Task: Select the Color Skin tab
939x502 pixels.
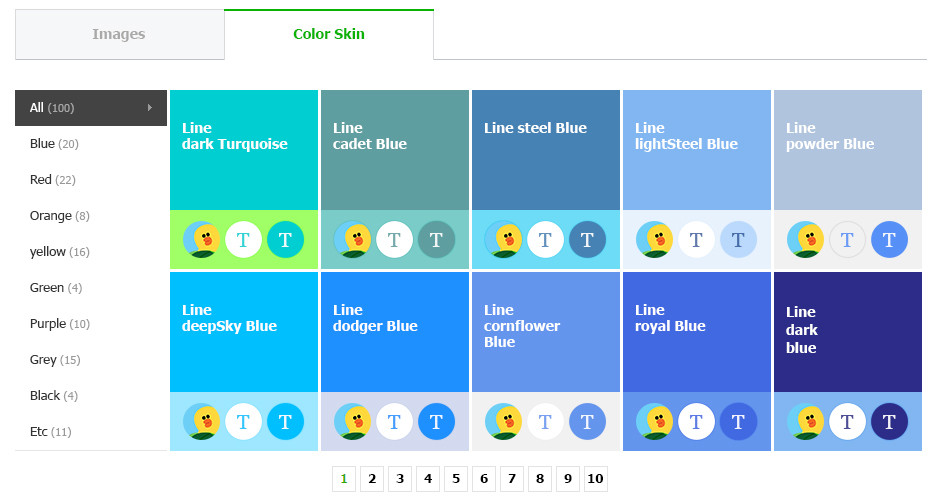Action: tap(328, 35)
